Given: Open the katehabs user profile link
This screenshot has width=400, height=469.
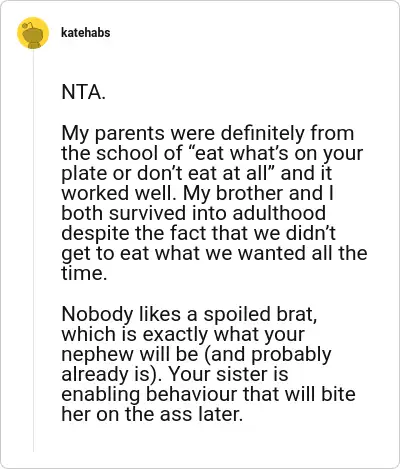Looking at the screenshot, I should (x=86, y=33).
